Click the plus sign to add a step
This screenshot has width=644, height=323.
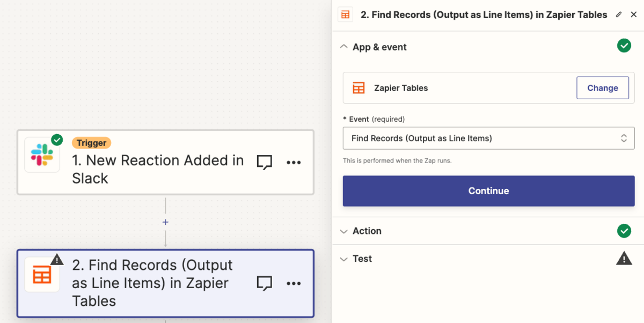165,222
